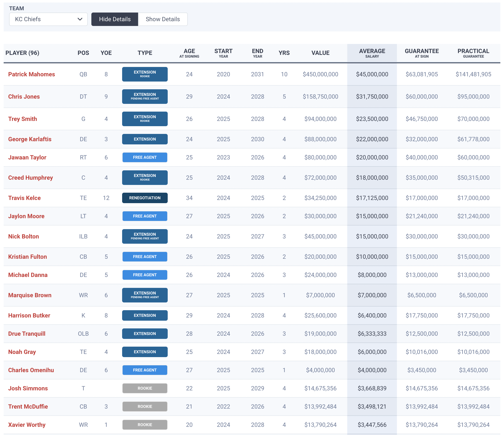Viewport: 504px width, 435px height.
Task: Select the $450,000,000 value cell
Action: tap(320, 74)
